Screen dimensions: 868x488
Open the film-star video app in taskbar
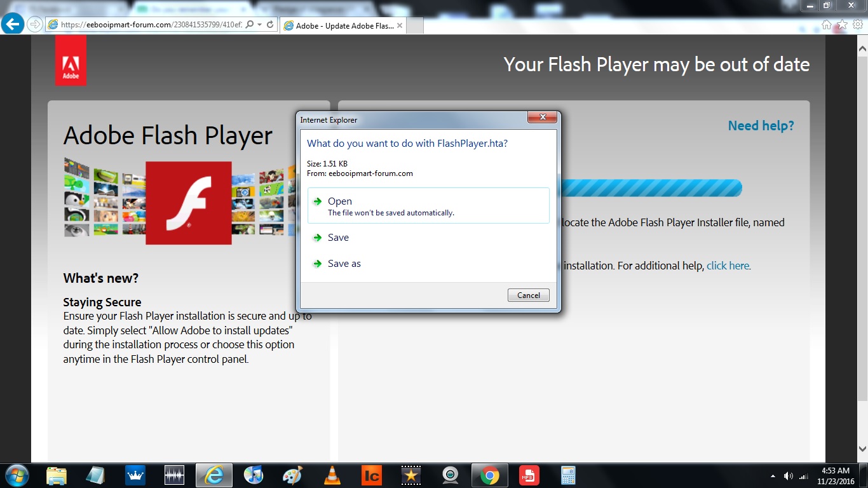pyautogui.click(x=411, y=475)
